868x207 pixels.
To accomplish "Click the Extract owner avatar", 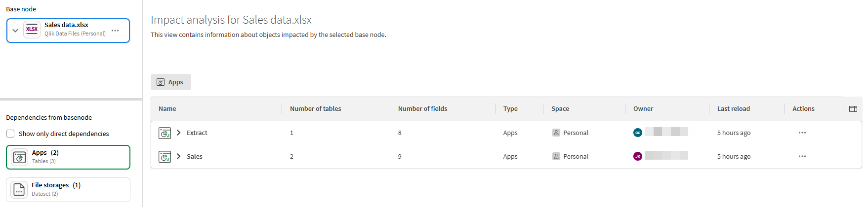I will [x=638, y=133].
